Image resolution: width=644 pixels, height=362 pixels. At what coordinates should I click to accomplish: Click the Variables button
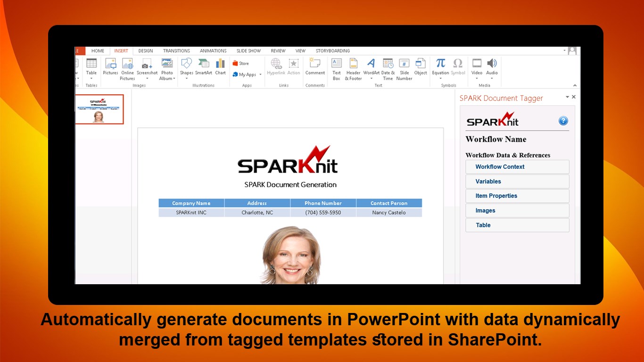tap(517, 181)
